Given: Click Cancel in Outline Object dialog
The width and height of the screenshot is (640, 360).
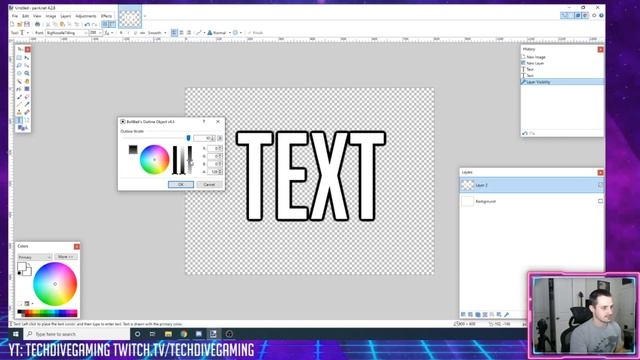Looking at the screenshot, I should tap(209, 184).
